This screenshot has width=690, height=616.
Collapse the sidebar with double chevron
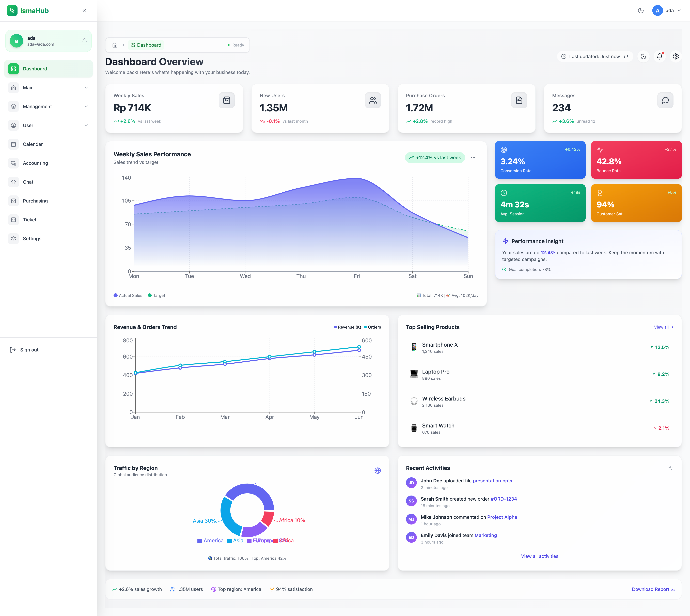tap(84, 10)
